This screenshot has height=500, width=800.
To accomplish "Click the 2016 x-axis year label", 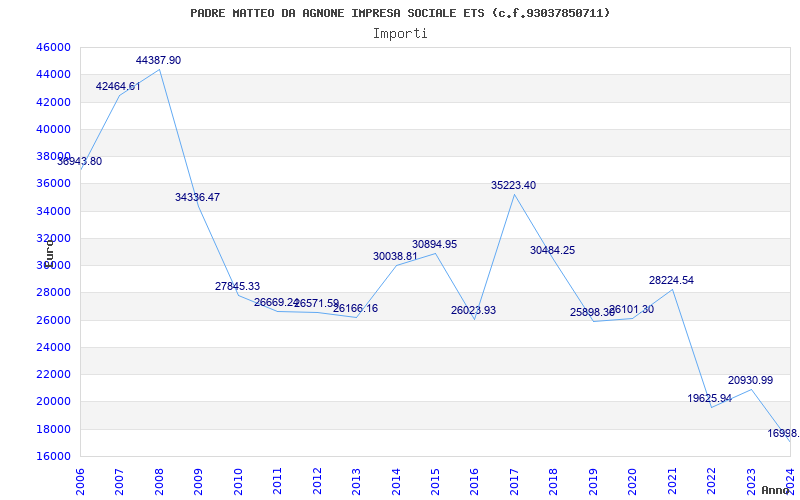I will click(x=474, y=481).
